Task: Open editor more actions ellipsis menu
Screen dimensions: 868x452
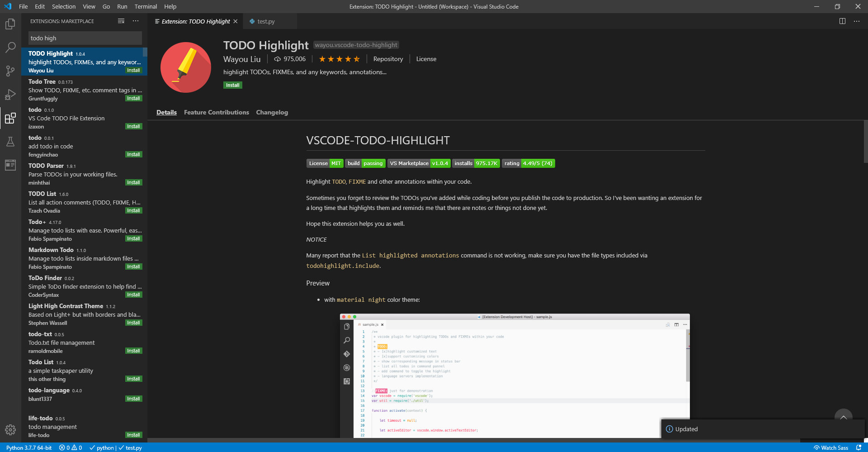Action: 857,21
